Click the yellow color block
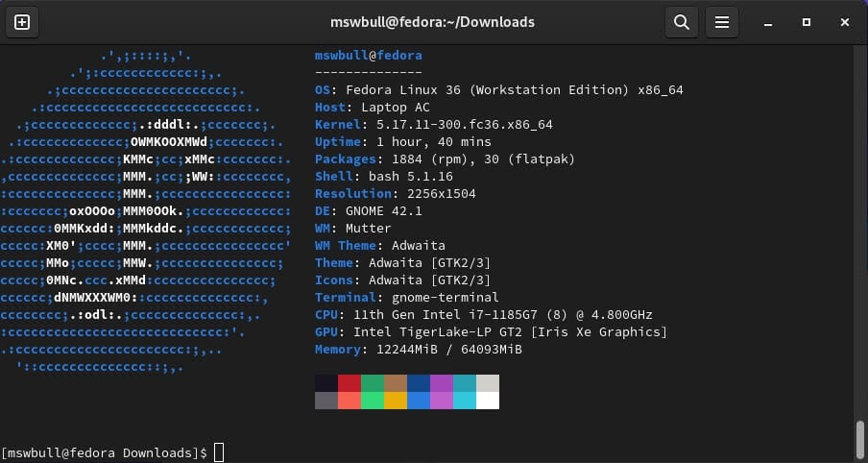 pos(396,401)
